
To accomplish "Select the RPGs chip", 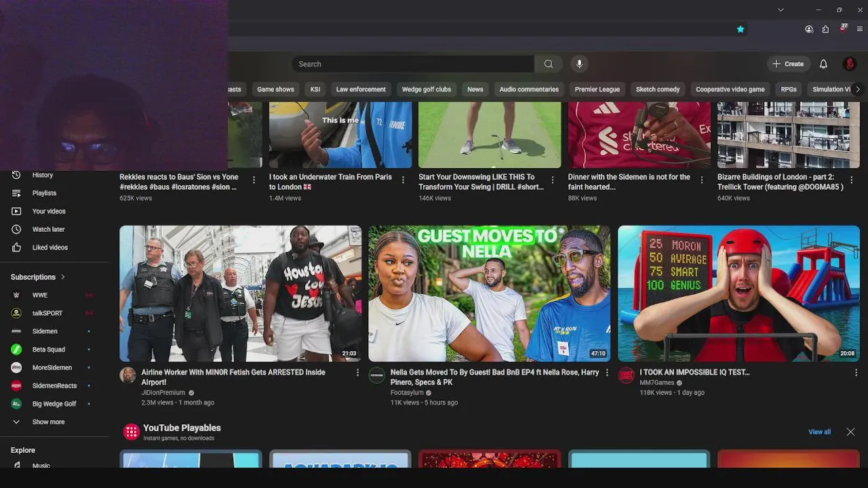I will coord(789,89).
